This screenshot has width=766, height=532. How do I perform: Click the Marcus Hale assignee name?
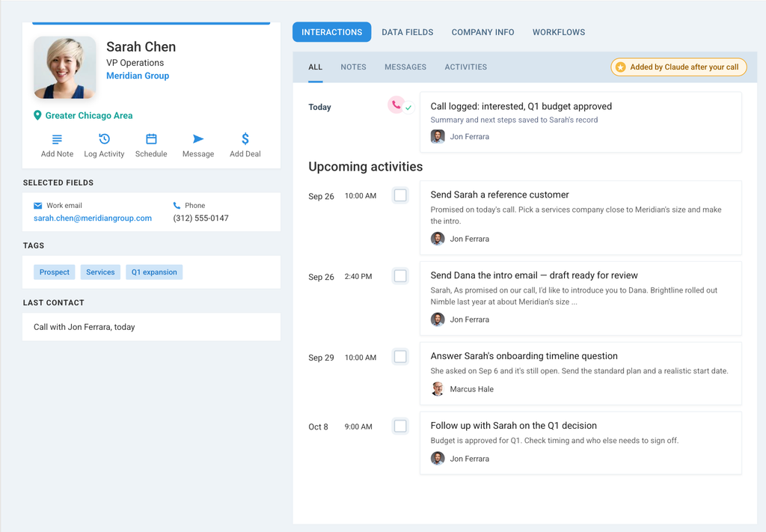point(471,389)
